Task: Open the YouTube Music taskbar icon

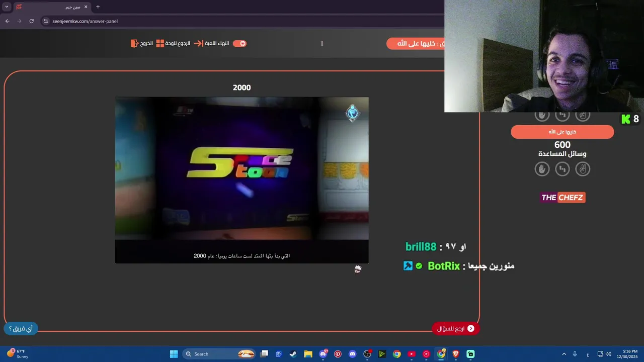Action: pos(427,354)
